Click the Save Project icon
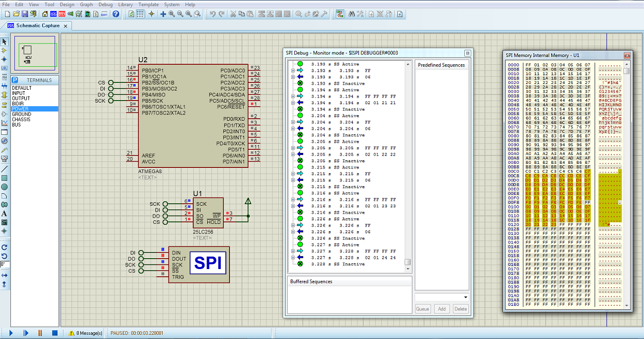The image size is (644, 339). point(25,14)
